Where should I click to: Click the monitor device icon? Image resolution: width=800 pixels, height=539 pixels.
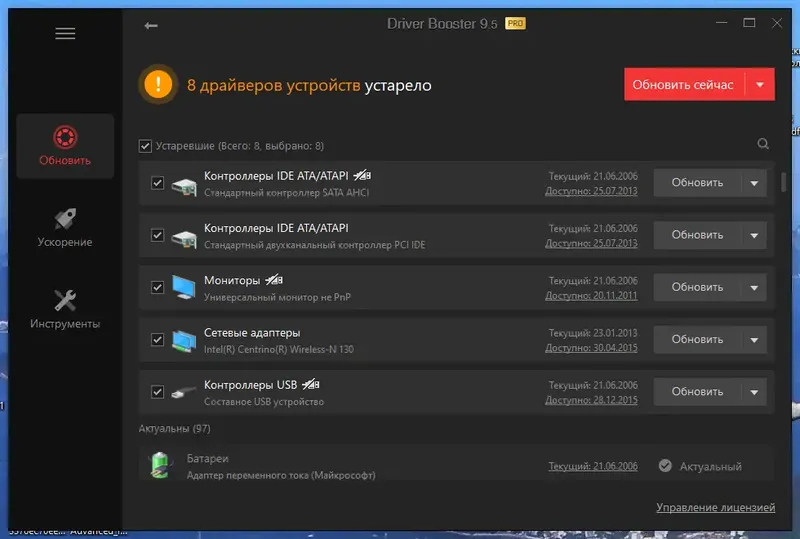pyautogui.click(x=184, y=287)
